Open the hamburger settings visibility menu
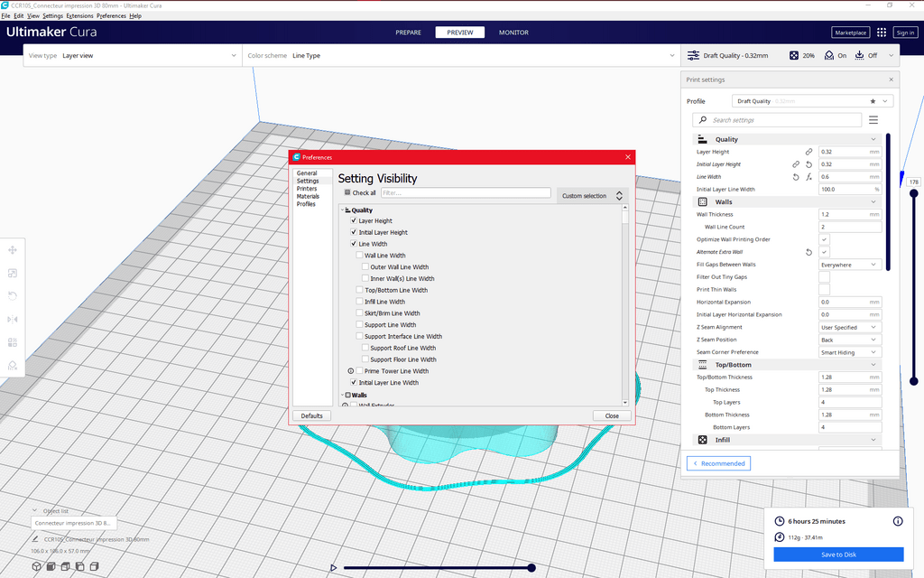Image resolution: width=924 pixels, height=578 pixels. click(x=873, y=120)
